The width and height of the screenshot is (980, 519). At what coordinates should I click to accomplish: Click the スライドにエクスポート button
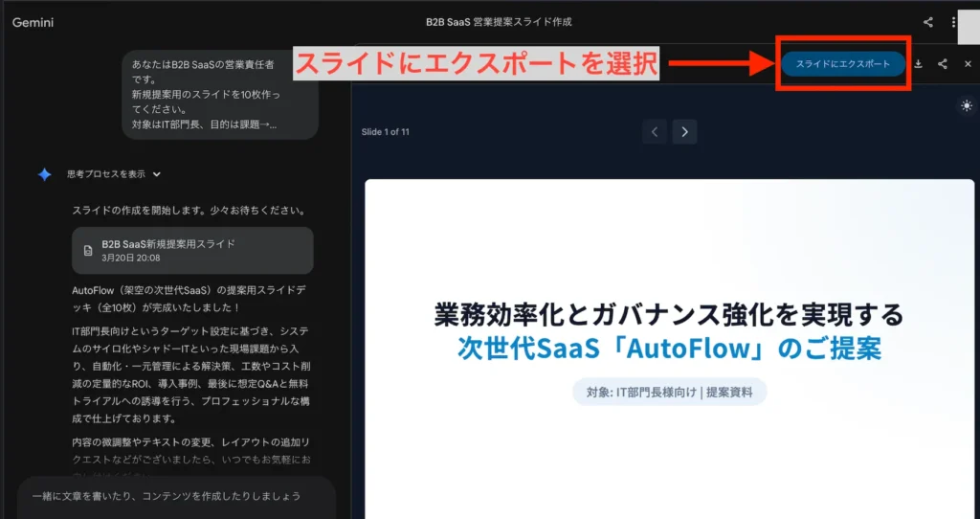pos(842,64)
